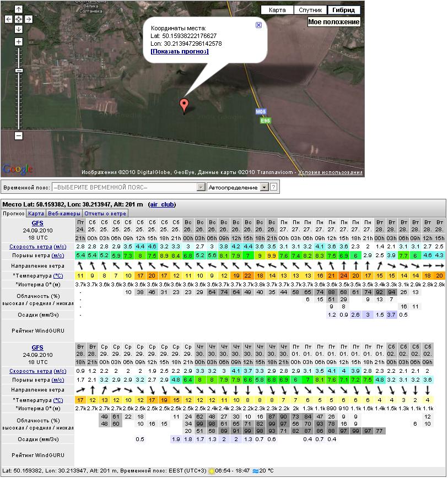Screen dimensions: 448x478
Task: Click the center map reset icon
Action: coord(19,19)
